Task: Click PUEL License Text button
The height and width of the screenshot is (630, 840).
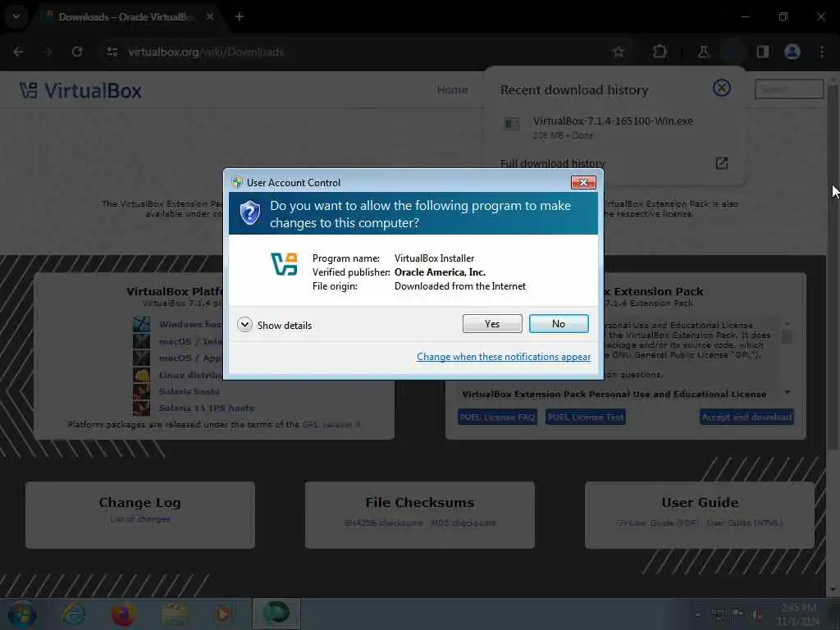Action: [x=586, y=417]
